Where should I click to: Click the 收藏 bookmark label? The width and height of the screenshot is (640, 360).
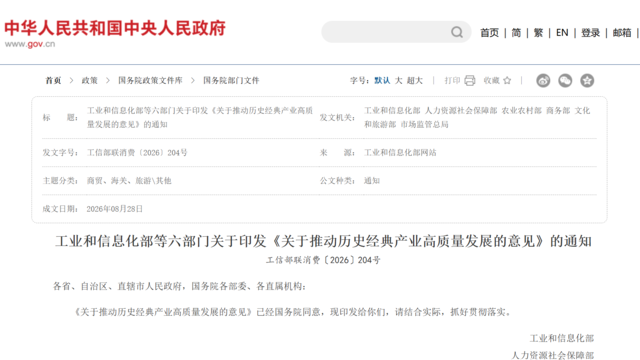click(491, 80)
